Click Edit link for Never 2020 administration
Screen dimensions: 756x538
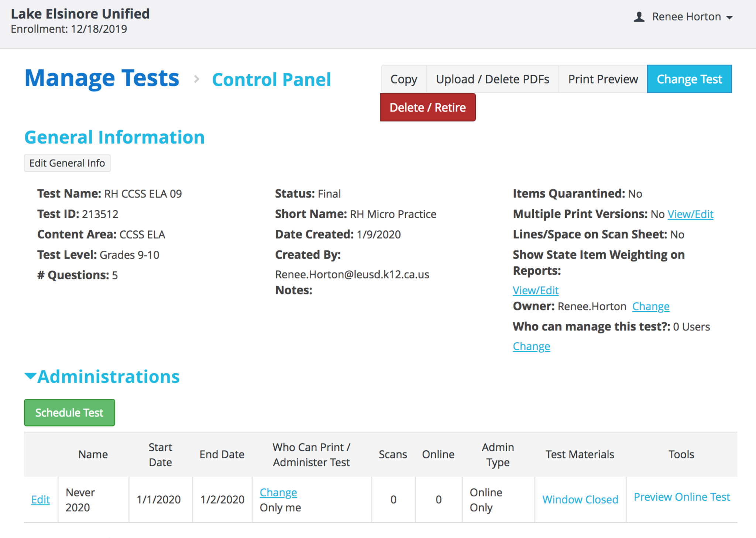pyautogui.click(x=41, y=500)
